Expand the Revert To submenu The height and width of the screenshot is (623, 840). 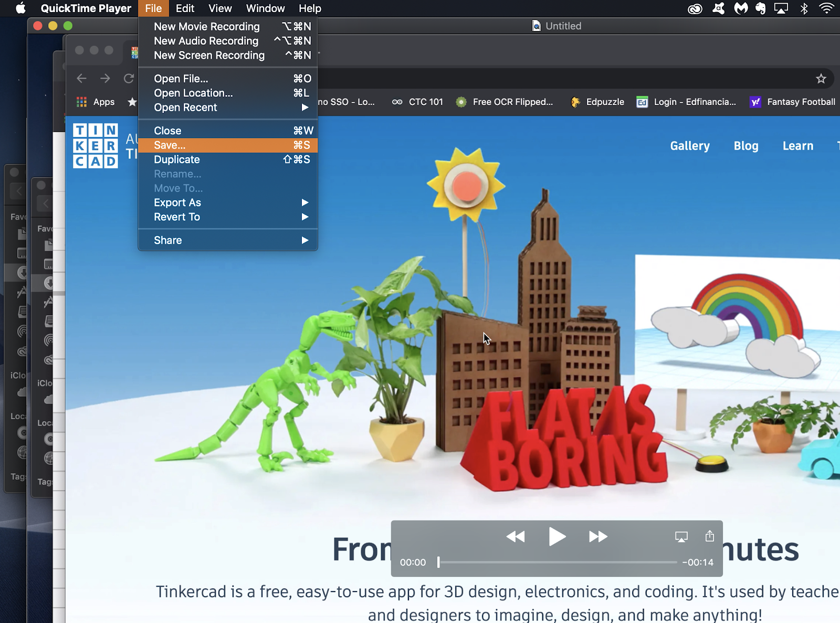(x=228, y=217)
